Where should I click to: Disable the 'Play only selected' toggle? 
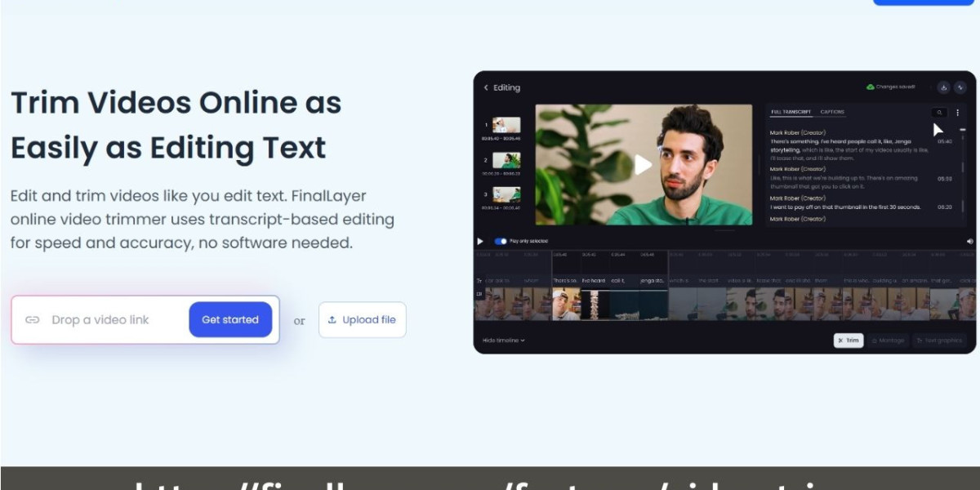(x=499, y=241)
